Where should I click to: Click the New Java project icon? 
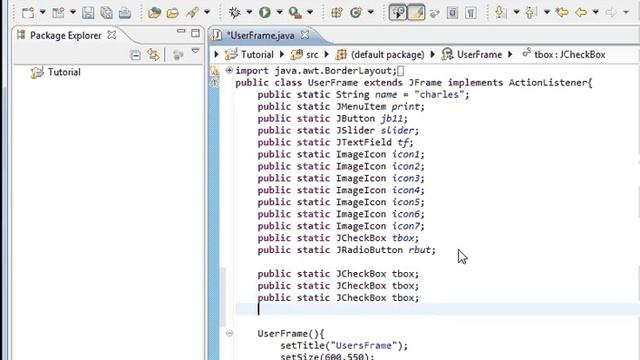pyautogui.click(x=58, y=13)
